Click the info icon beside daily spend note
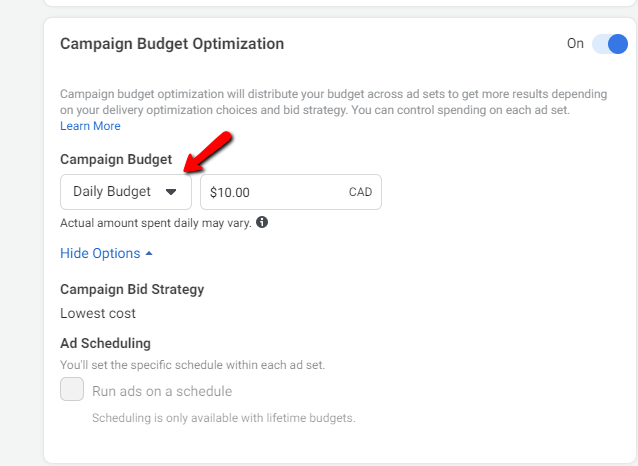638x466 pixels. (x=262, y=222)
